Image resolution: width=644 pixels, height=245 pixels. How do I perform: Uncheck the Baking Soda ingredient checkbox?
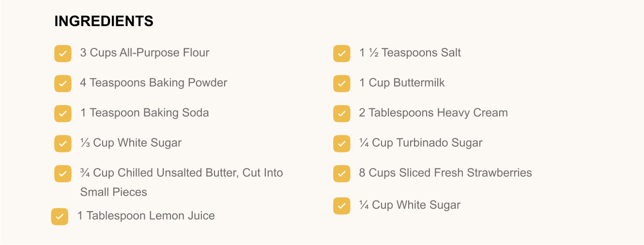point(63,114)
